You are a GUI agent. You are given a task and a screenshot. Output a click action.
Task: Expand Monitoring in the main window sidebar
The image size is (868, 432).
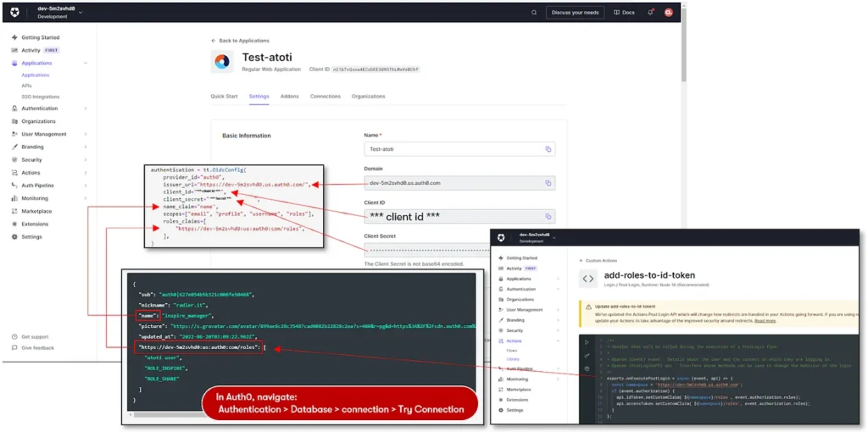point(86,198)
